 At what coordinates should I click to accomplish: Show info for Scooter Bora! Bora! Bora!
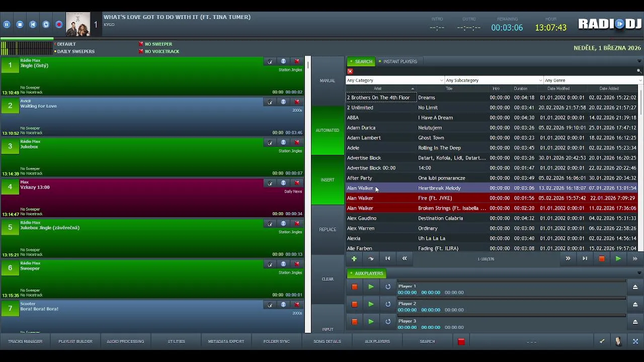[283, 305]
